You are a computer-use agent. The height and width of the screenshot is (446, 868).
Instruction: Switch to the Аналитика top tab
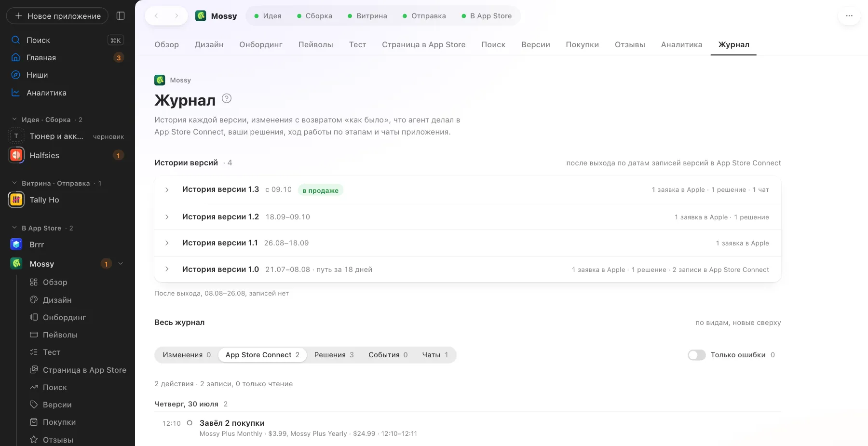coord(681,44)
